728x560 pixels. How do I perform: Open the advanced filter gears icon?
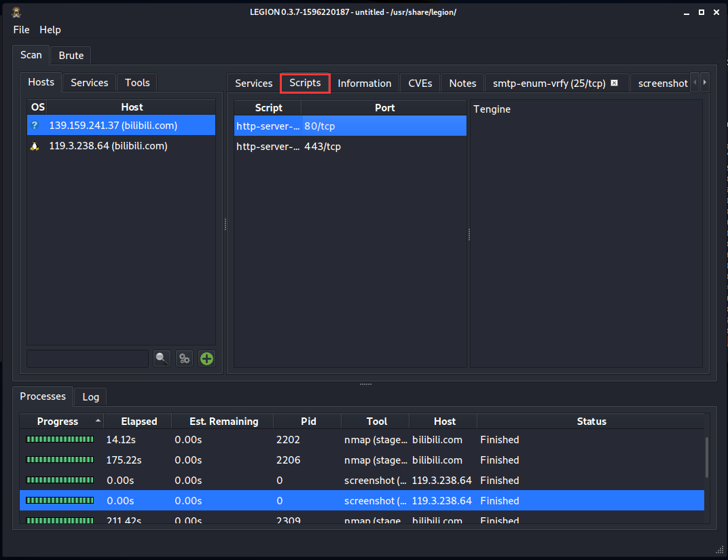click(184, 358)
